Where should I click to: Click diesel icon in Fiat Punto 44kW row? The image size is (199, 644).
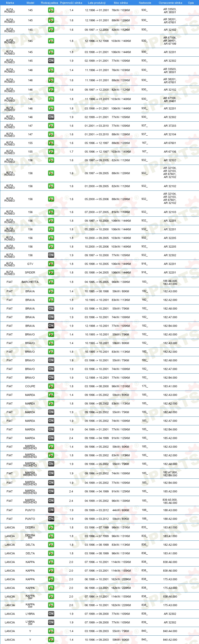[x=51, y=510]
